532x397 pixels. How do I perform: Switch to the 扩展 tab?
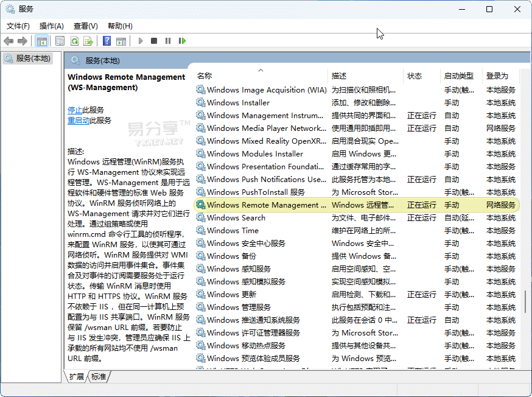coord(76,377)
